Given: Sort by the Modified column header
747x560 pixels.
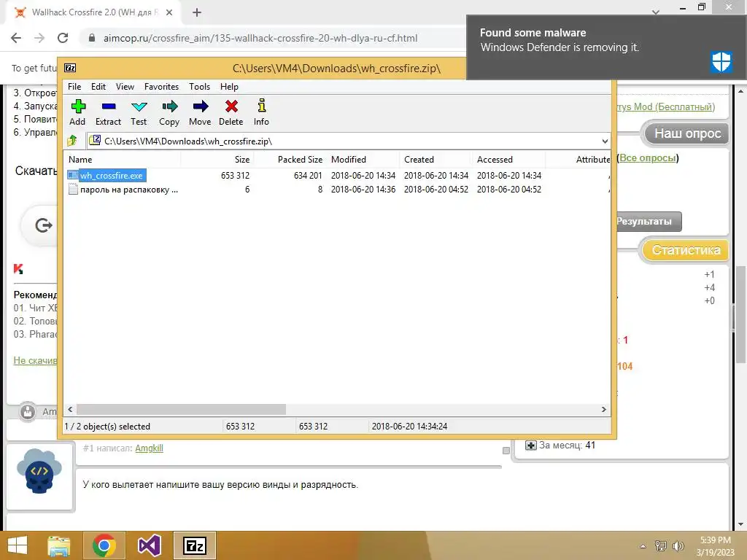Looking at the screenshot, I should (x=363, y=160).
